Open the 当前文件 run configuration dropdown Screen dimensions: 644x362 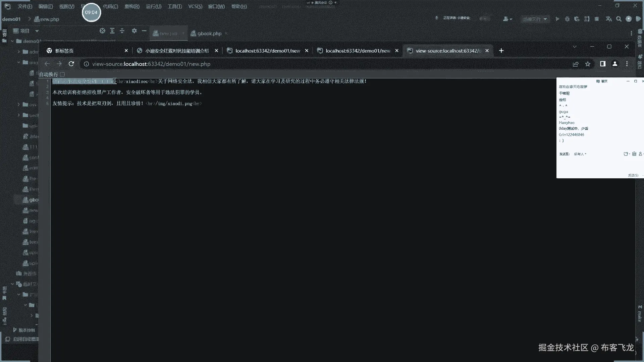point(535,19)
